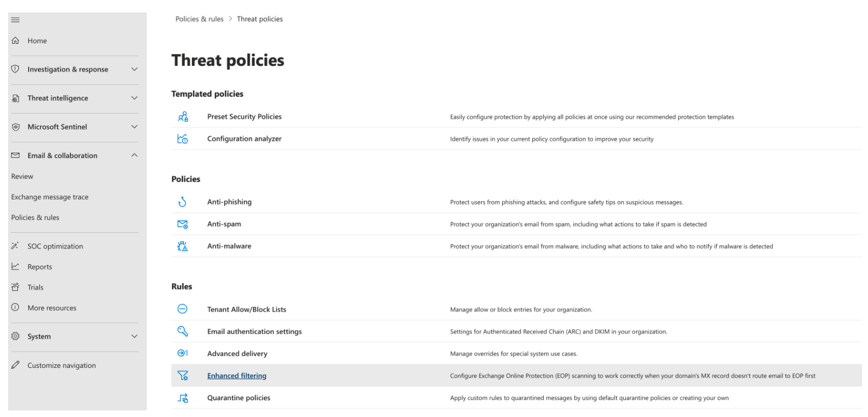868x417 pixels.
Task: Select the Anti-spam envelope icon
Action: tap(183, 224)
